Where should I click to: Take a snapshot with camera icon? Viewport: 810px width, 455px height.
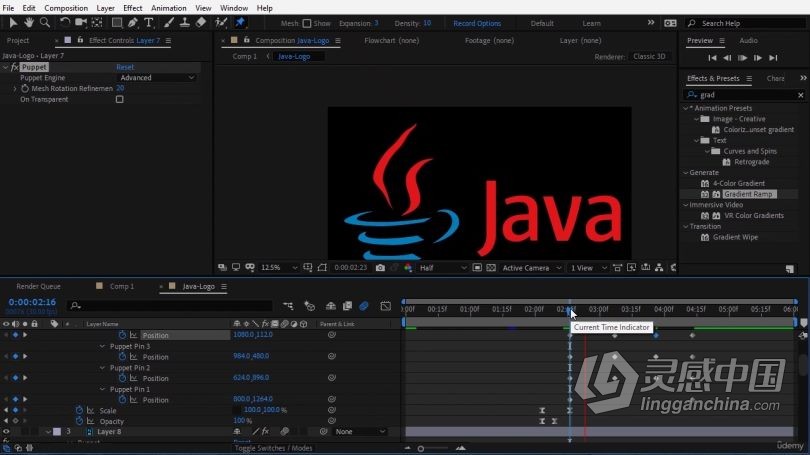[x=380, y=268]
